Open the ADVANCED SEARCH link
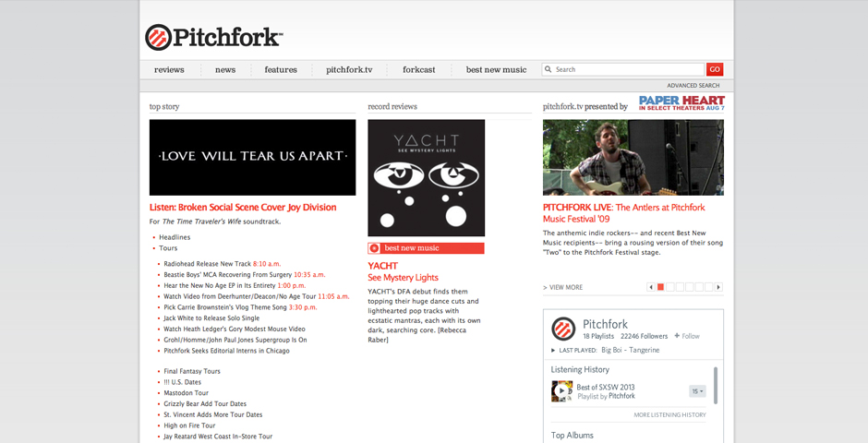The width and height of the screenshot is (868, 443). [x=693, y=86]
